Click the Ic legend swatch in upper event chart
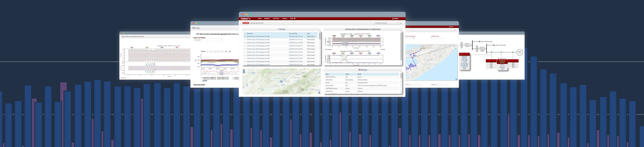Image resolution: width=644 pixels, height=147 pixels. 378,36
